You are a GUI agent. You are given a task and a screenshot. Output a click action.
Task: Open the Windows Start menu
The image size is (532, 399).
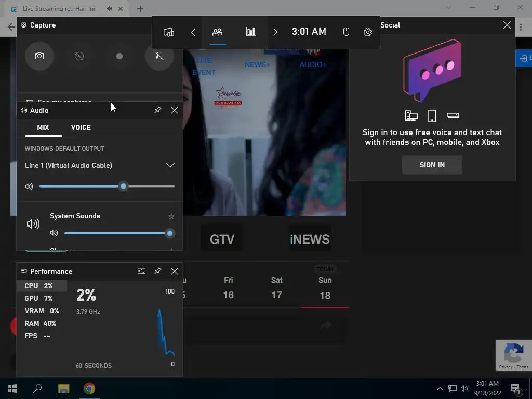[12, 389]
